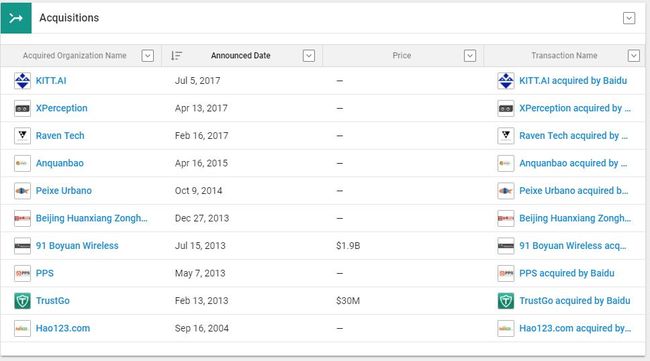Viewport: 650px width, 361px height.
Task: Open the Announced Date column dropdown
Action: (x=309, y=56)
